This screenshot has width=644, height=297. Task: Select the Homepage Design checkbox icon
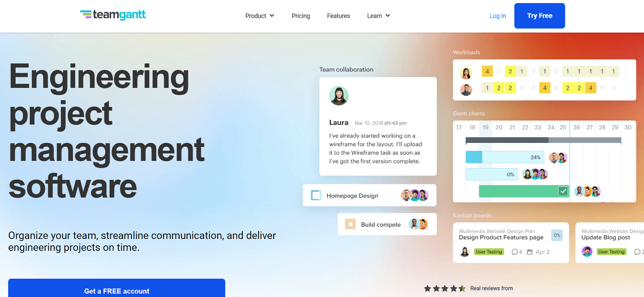tap(316, 195)
